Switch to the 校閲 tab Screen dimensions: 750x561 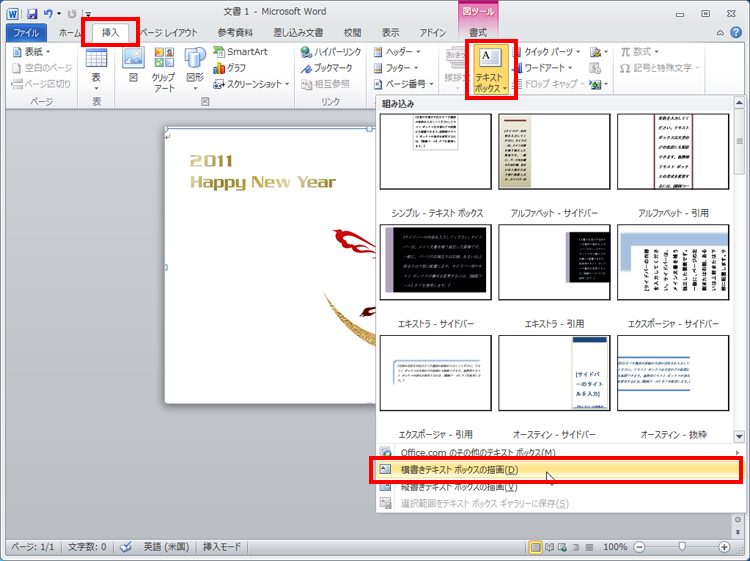[x=353, y=33]
